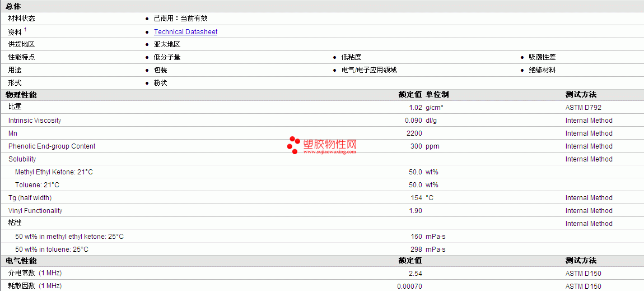
Task: Click the 亚太地区 value
Action: pyautogui.click(x=167, y=44)
